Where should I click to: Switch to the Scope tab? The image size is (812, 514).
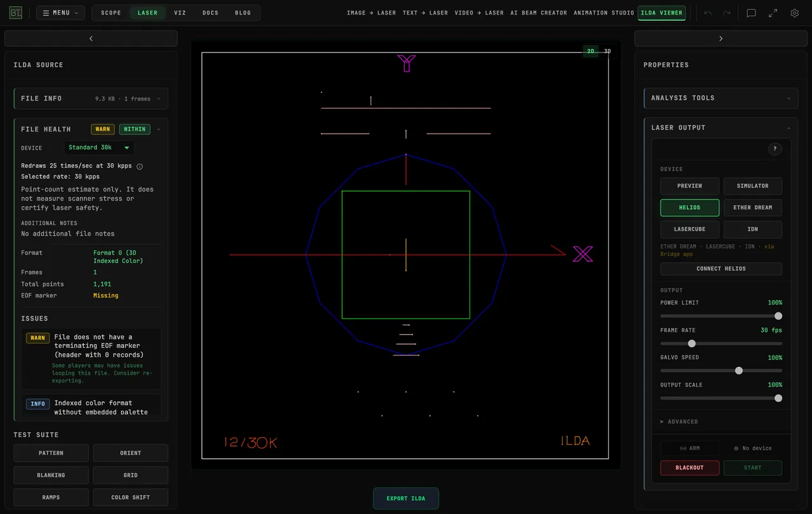point(111,13)
